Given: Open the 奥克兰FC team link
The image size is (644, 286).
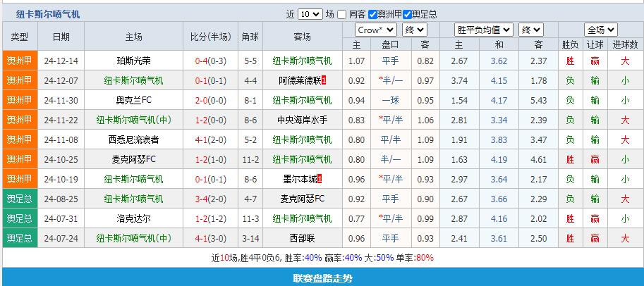Looking at the screenshot, I should 133,101.
